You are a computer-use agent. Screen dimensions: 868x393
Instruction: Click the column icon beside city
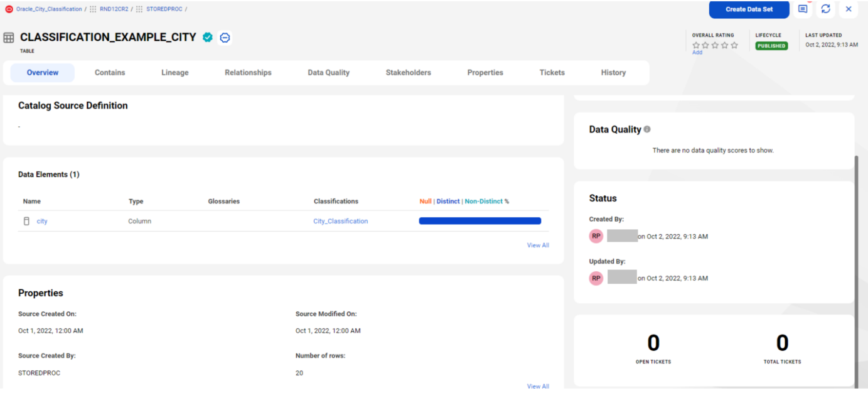pyautogui.click(x=26, y=221)
